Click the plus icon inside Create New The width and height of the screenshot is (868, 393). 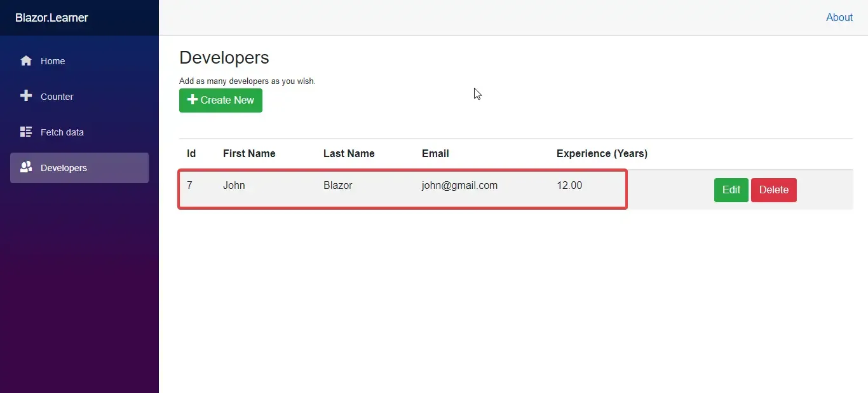point(192,100)
